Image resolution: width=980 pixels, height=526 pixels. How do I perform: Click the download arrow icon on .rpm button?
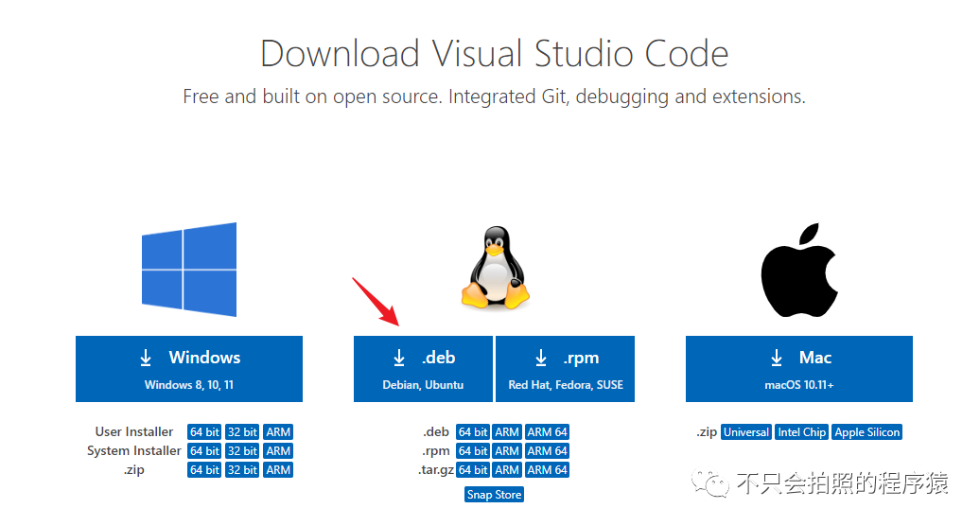click(541, 358)
